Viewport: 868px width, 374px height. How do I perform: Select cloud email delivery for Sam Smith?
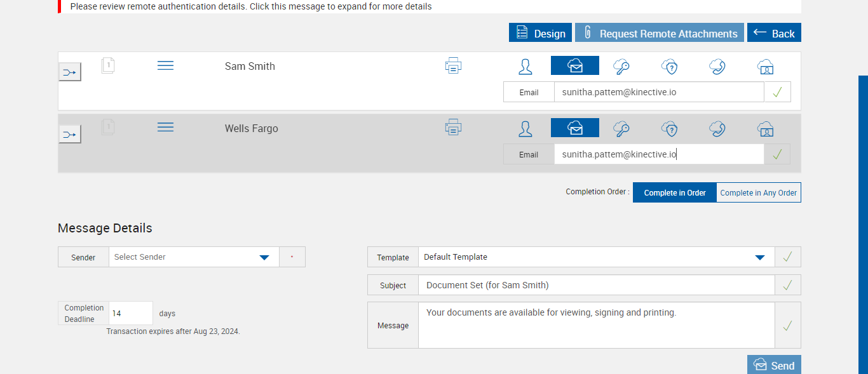coord(574,66)
